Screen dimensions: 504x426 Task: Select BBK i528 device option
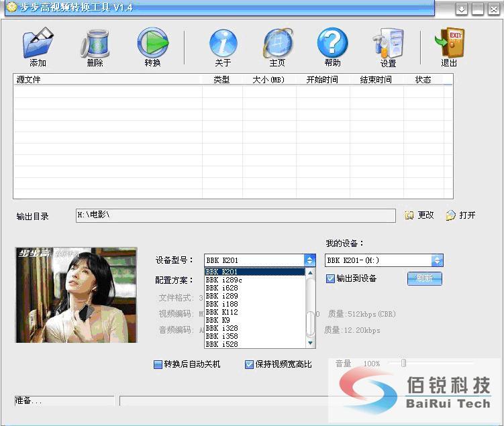(254, 344)
